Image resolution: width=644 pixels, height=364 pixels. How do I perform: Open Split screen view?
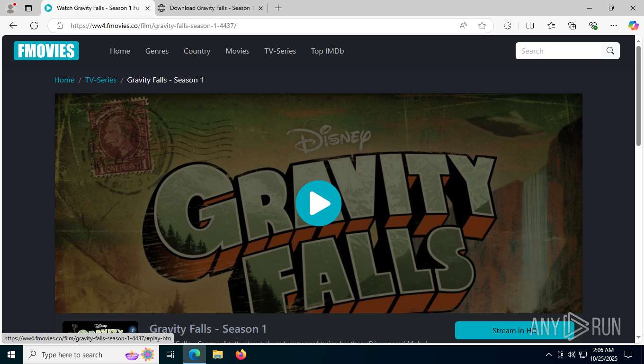point(530,26)
